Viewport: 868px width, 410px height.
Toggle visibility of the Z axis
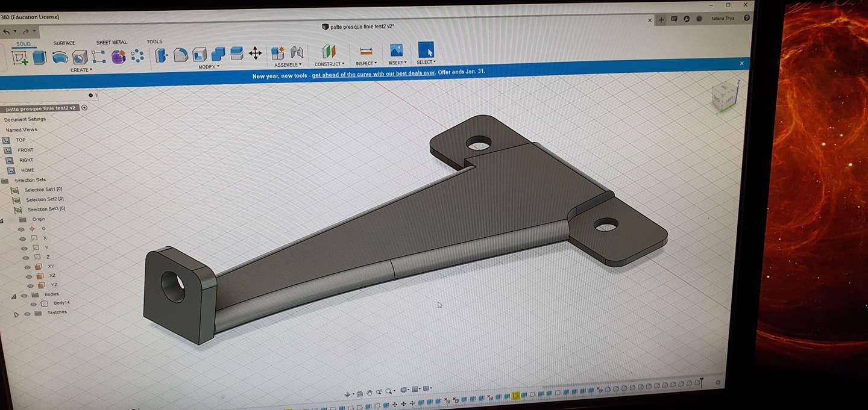tap(26, 258)
